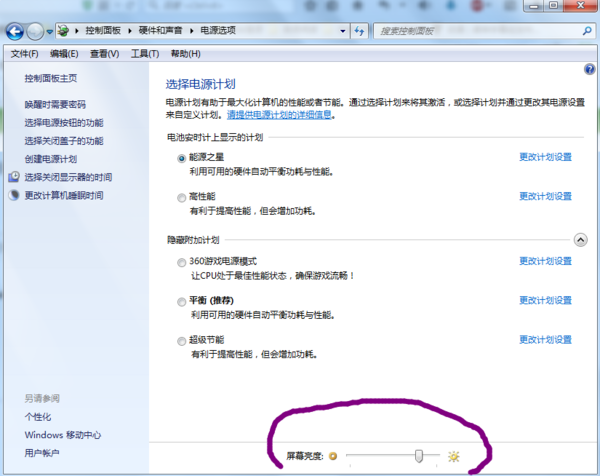Click the back navigation arrow button
Viewport: 600px width, 476px height.
coord(16,31)
